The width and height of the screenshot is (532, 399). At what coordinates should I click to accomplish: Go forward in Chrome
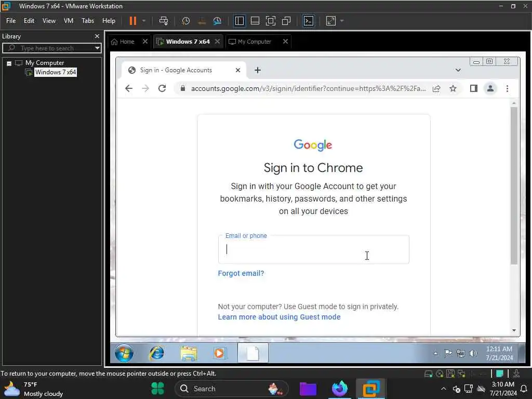point(145,88)
